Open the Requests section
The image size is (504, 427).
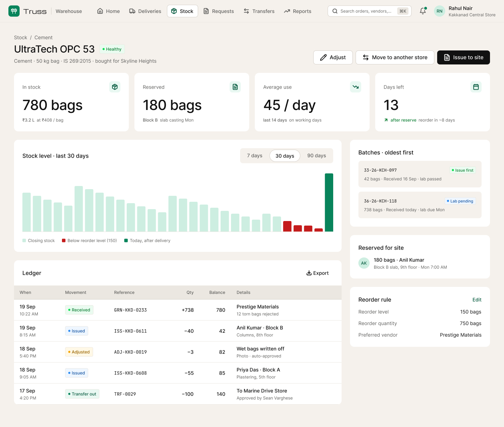click(219, 11)
